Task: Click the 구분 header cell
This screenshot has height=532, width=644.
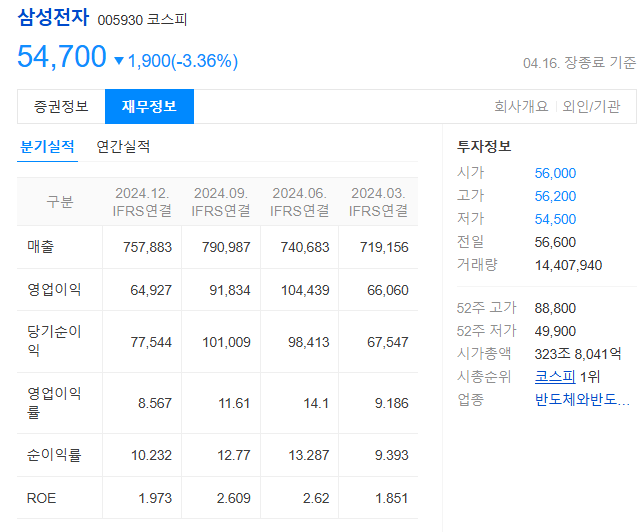Action: click(60, 202)
